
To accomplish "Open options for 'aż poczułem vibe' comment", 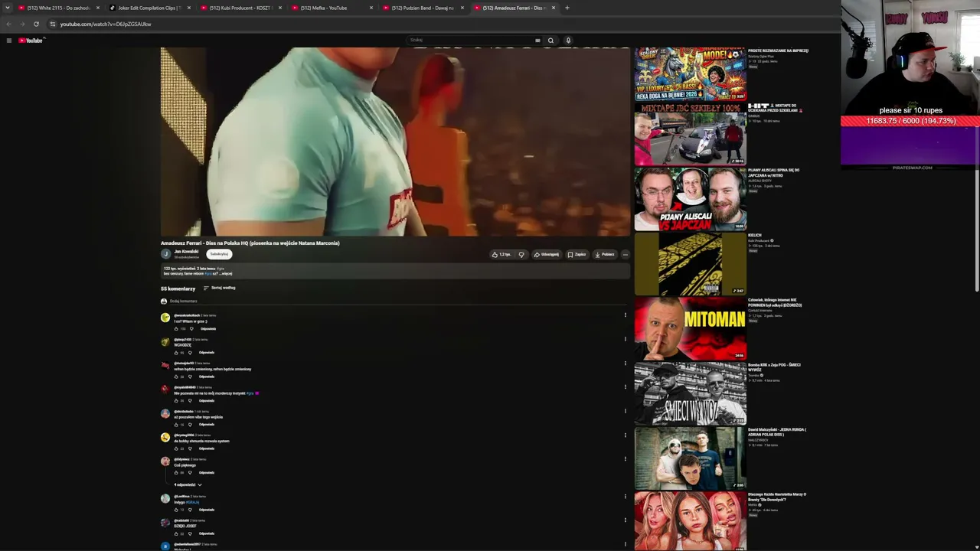I will click(625, 411).
